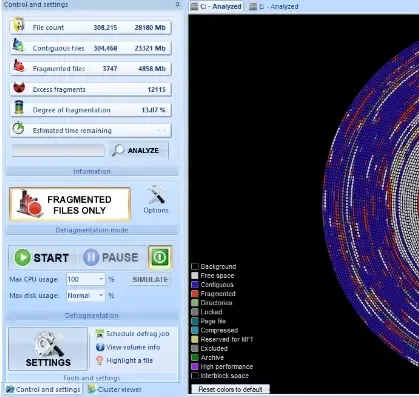419x397 pixels.
Task: Click the Simulate button
Action: click(x=150, y=279)
